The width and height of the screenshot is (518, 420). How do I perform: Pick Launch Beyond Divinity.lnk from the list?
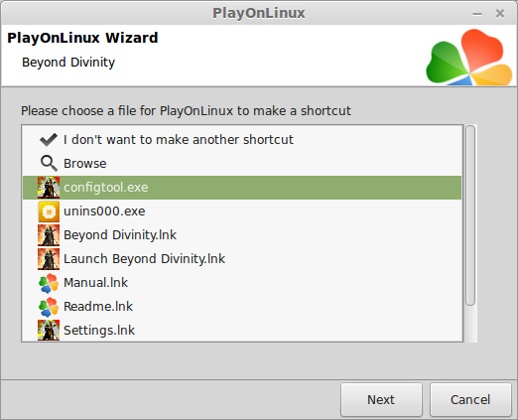(242, 259)
